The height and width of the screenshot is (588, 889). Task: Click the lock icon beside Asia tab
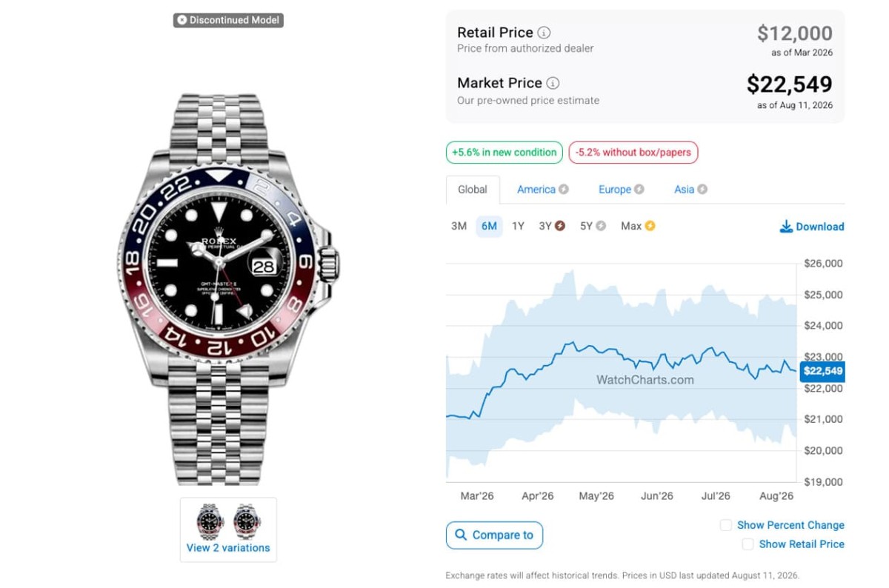[x=702, y=190]
